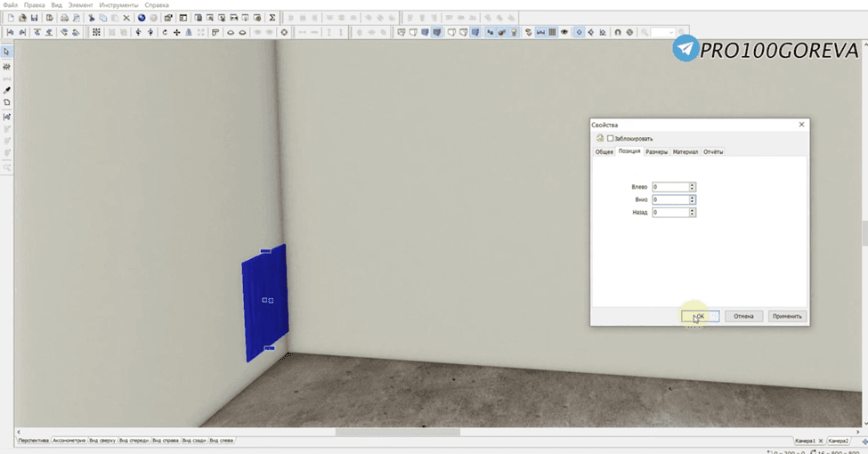Switch to the Размеры tab
The width and height of the screenshot is (868, 454).
click(x=656, y=151)
